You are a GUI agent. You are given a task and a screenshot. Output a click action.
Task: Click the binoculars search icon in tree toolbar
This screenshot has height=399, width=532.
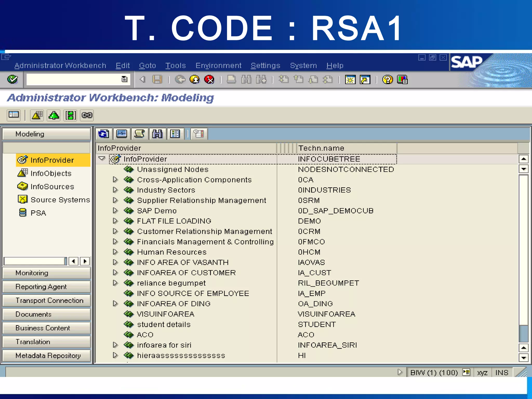[x=157, y=134]
